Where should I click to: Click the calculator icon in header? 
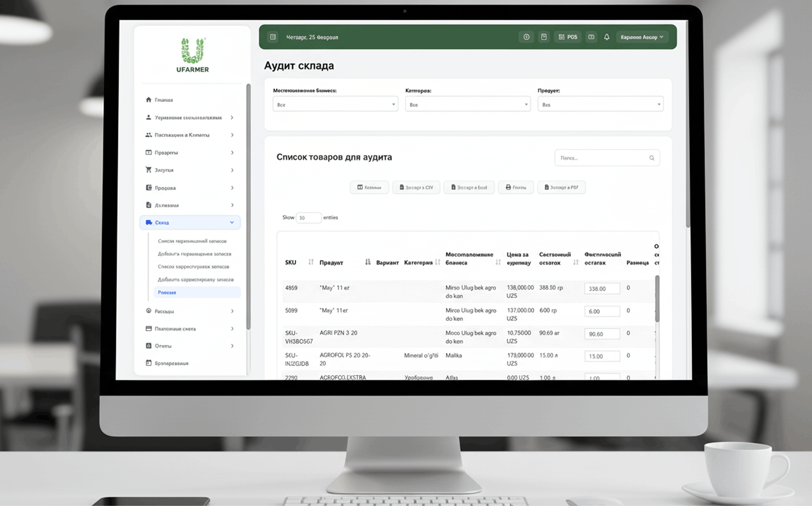point(544,37)
